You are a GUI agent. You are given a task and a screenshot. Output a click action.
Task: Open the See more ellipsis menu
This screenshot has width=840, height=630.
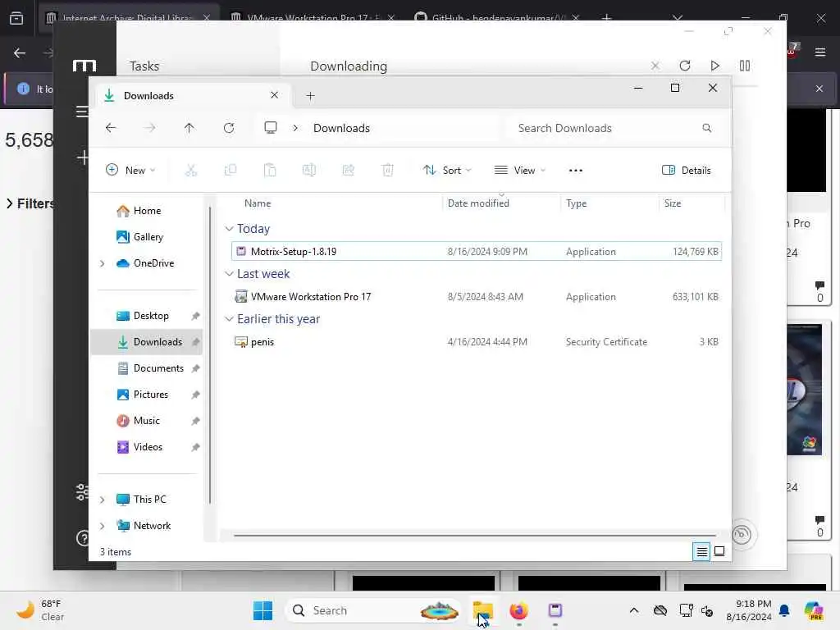click(575, 171)
